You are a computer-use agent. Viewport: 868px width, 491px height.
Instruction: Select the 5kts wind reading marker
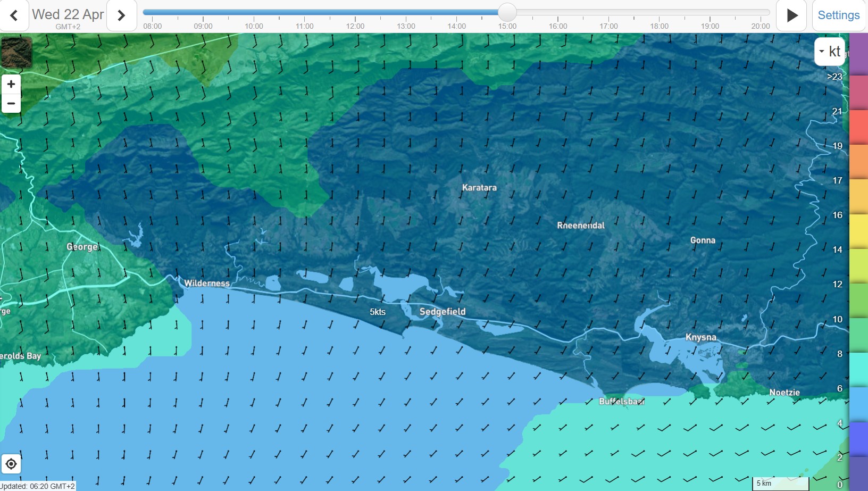(378, 312)
